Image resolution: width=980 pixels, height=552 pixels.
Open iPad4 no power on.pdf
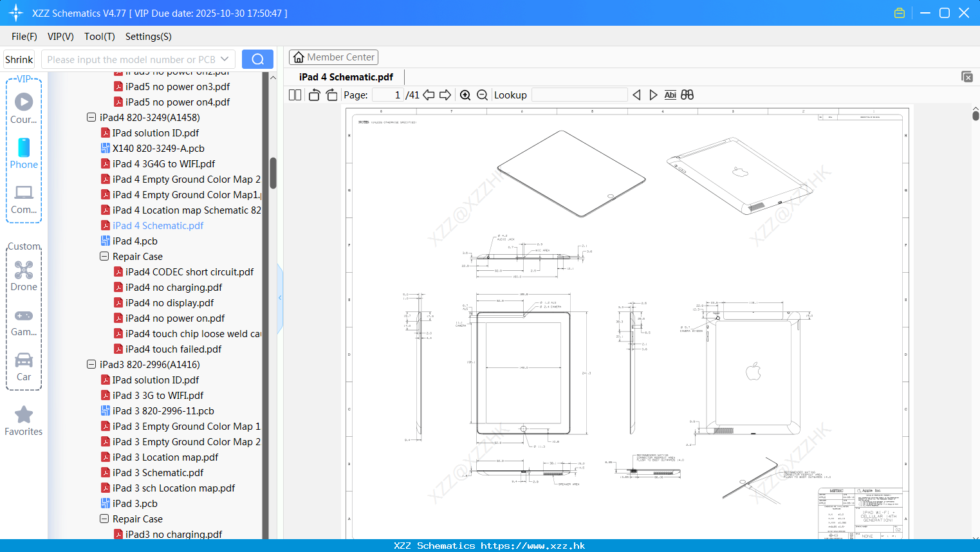pyautogui.click(x=175, y=318)
